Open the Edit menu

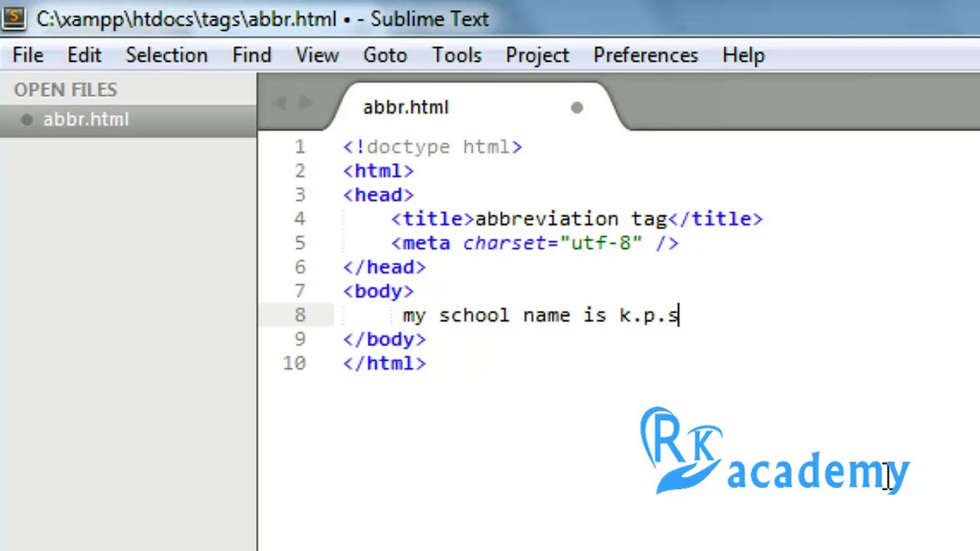coord(84,55)
